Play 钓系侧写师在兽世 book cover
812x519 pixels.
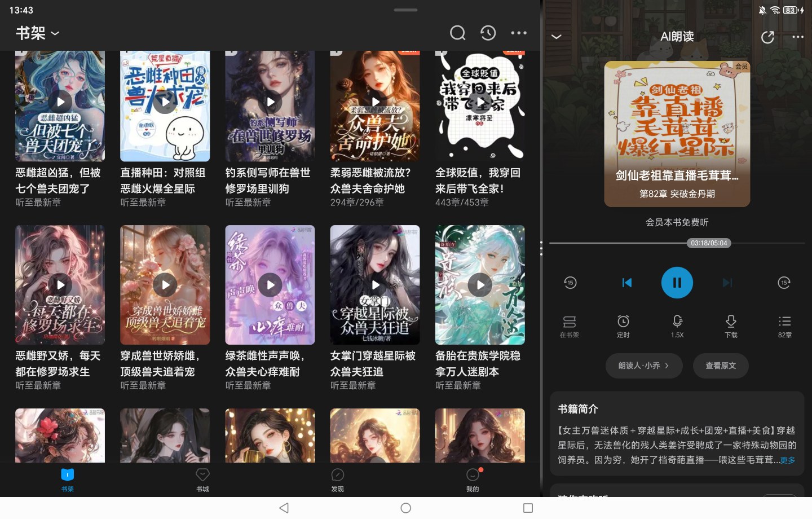pos(270,102)
